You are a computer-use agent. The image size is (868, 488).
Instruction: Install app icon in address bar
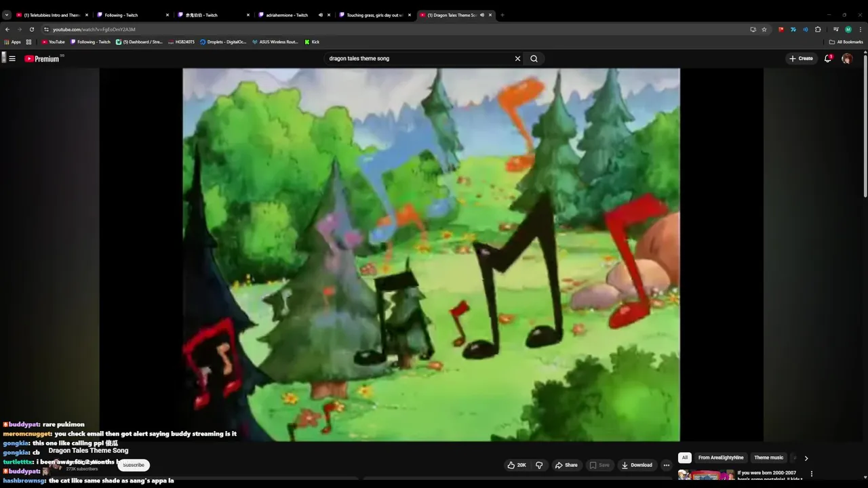tap(753, 29)
